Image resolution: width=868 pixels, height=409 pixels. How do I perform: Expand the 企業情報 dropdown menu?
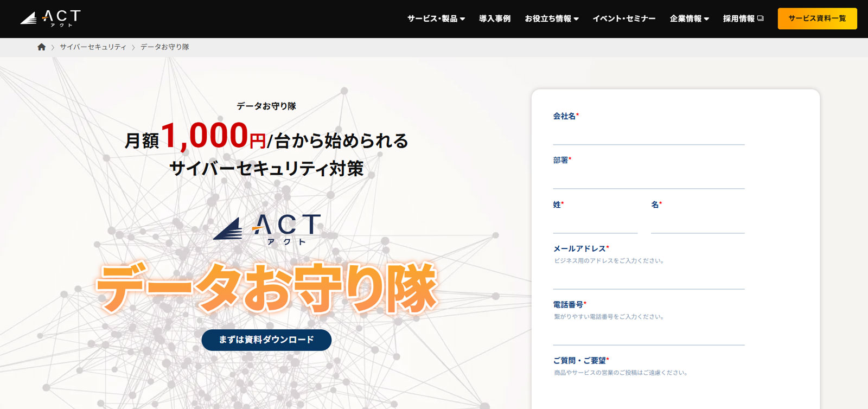690,18
